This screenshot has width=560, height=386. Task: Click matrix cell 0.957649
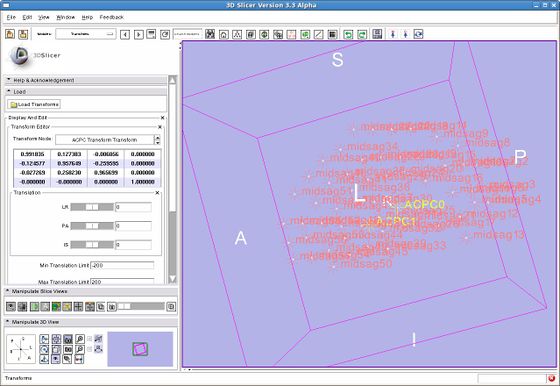[x=69, y=163]
